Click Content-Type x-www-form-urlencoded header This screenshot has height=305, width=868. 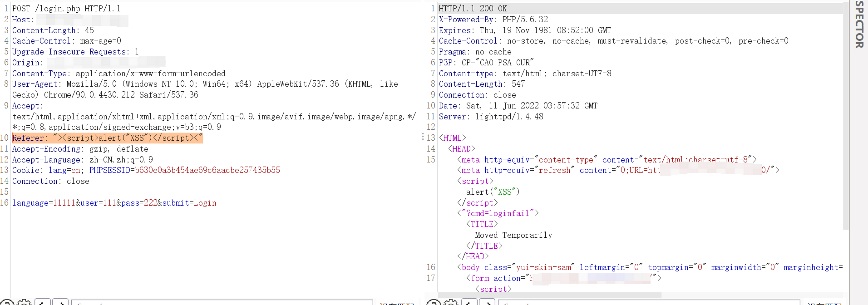pyautogui.click(x=119, y=74)
